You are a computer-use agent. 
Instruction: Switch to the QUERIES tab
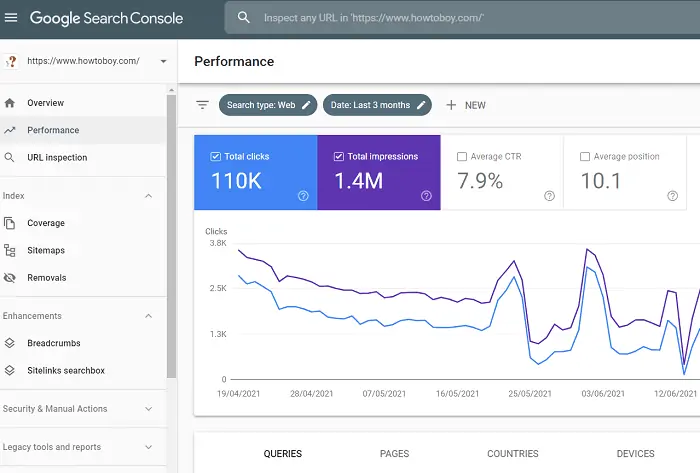283,454
